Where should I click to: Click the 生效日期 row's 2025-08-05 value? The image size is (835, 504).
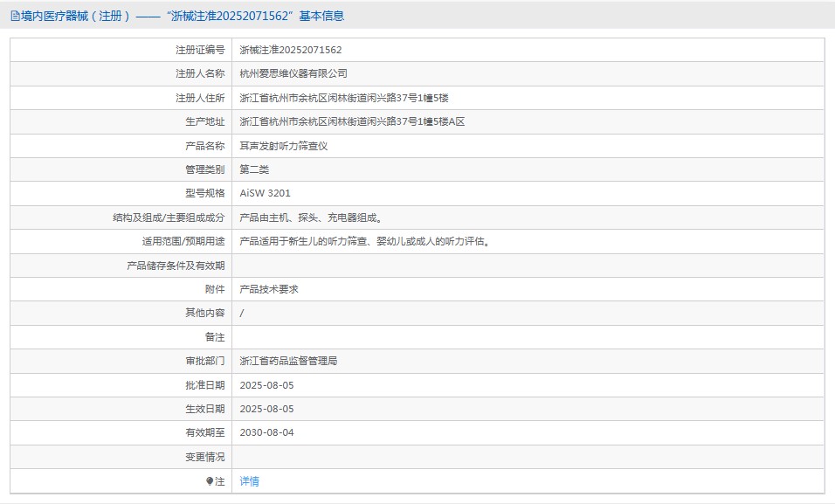pos(266,409)
